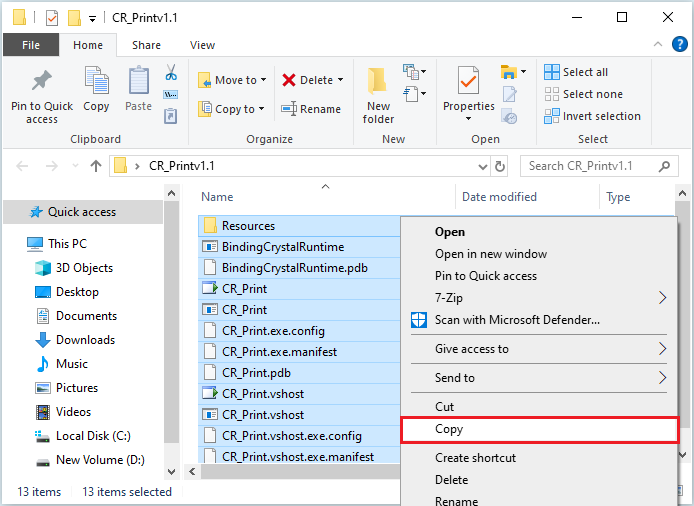Select Scan with Microsoft Defender option
694x506 pixels.
point(517,320)
